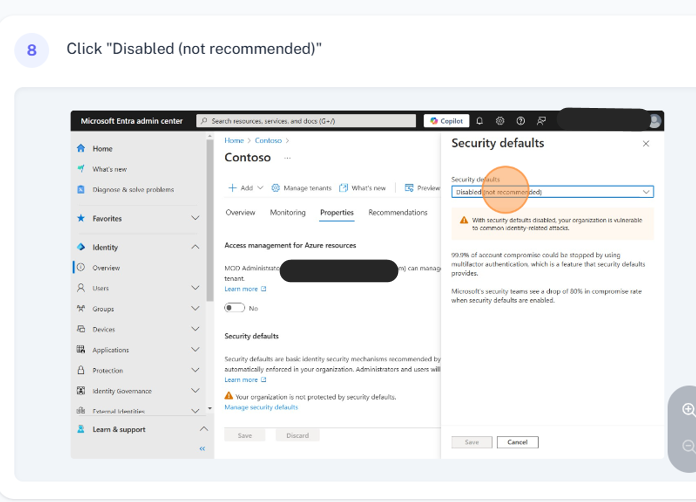Click the Groups icon in sidebar
The image size is (696, 502).
(81, 308)
